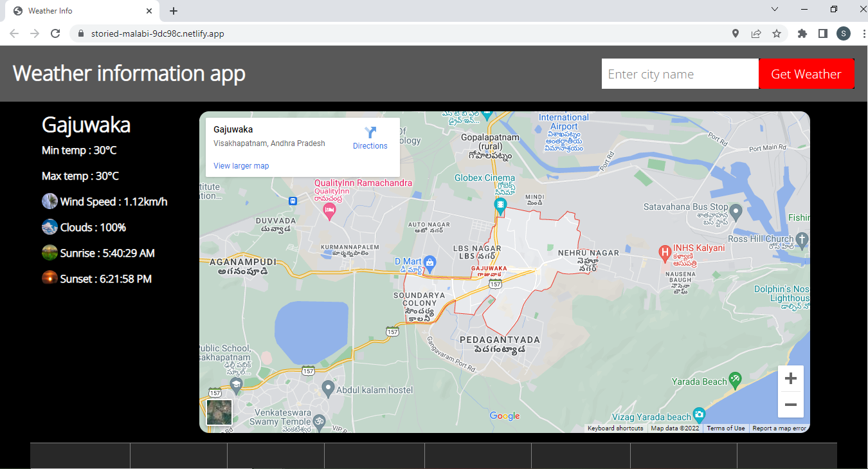Bookmark this page with star icon
The height and width of the screenshot is (469, 868).
coord(777,33)
